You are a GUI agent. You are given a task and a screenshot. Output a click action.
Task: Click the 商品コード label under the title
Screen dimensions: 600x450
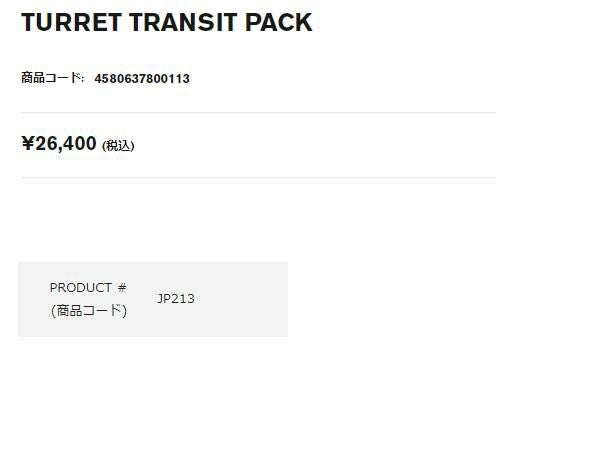click(x=50, y=78)
